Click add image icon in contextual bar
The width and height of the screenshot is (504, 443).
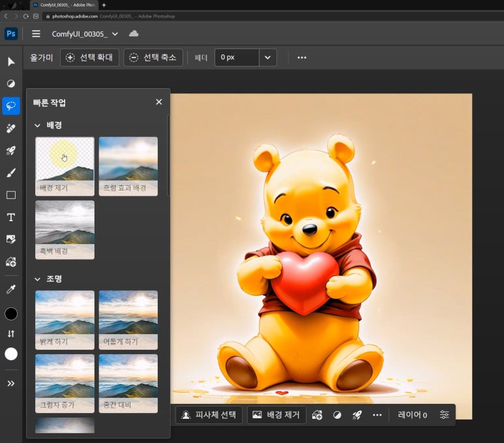318,415
